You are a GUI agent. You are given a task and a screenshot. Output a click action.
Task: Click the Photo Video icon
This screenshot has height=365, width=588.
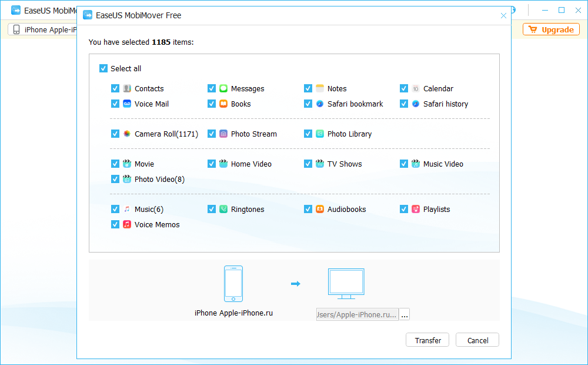pyautogui.click(x=127, y=179)
